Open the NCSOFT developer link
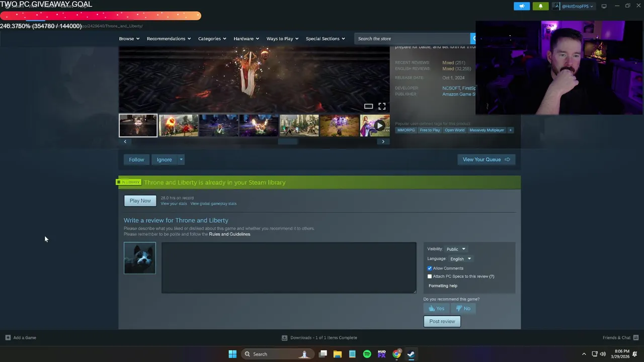 tap(451, 88)
